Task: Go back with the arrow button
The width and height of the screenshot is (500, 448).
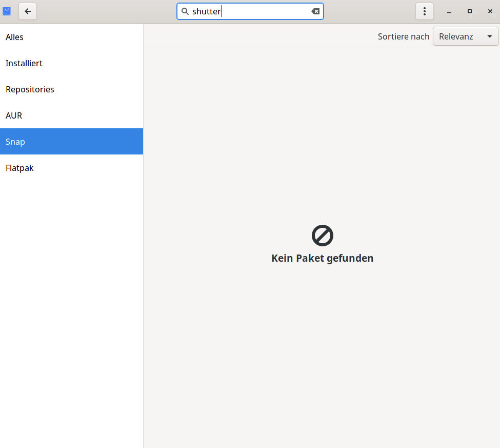Action: pos(28,11)
